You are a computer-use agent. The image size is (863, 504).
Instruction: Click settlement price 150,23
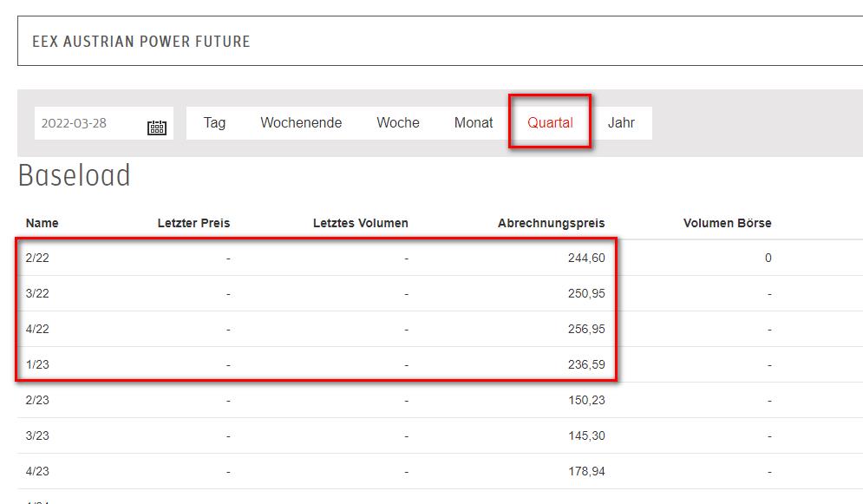[586, 401]
